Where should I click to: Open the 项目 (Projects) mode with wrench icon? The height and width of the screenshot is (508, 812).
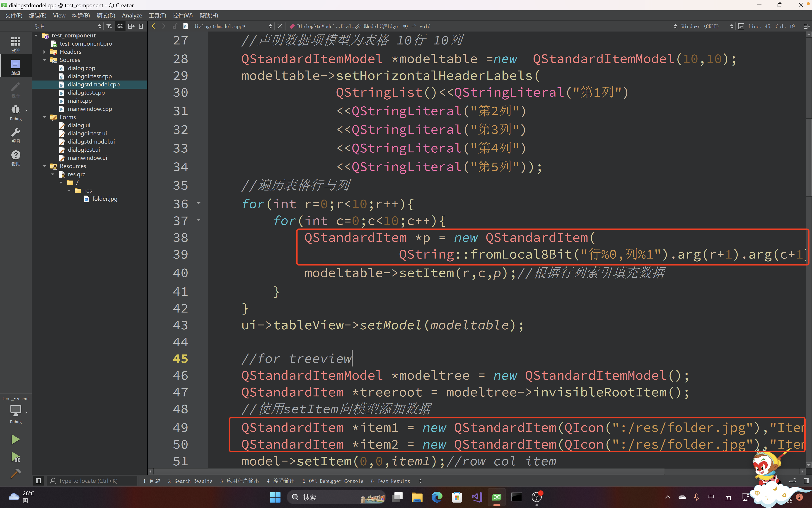click(x=16, y=135)
